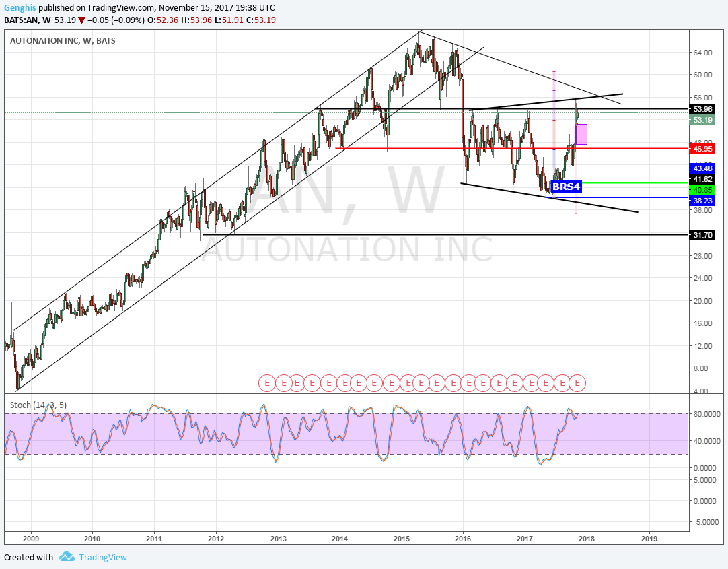Select the red horizontal line at 46.95
This screenshot has width=728, height=569.
tap(511, 149)
